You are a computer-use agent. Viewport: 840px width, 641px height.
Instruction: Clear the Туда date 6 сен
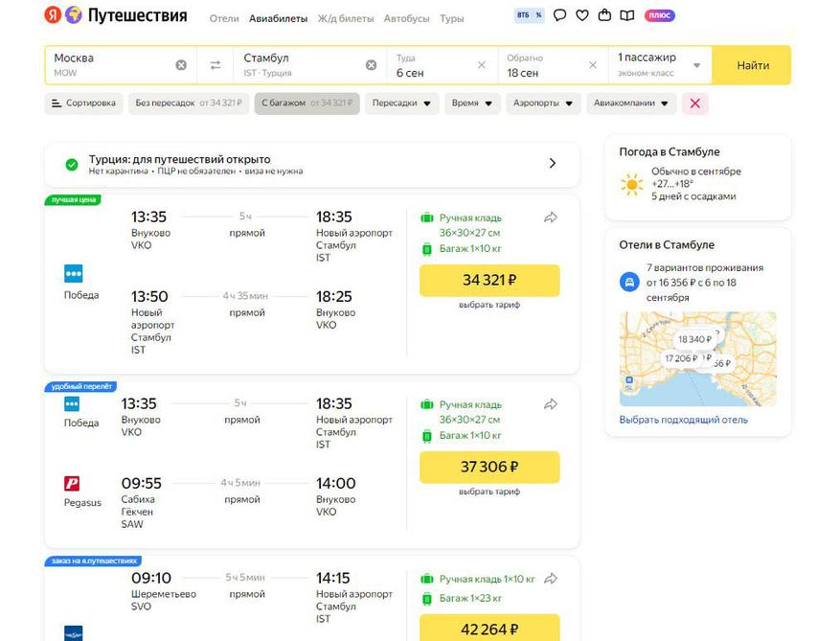click(x=482, y=65)
